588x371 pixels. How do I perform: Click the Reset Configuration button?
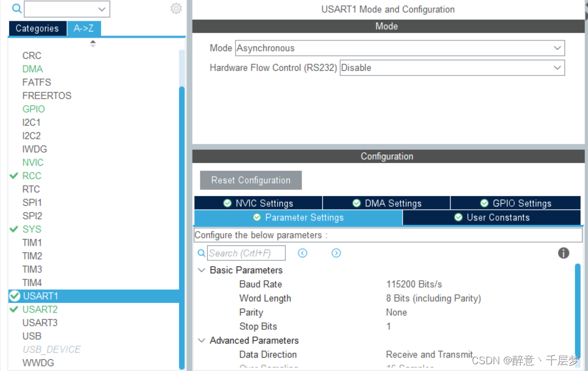click(251, 180)
